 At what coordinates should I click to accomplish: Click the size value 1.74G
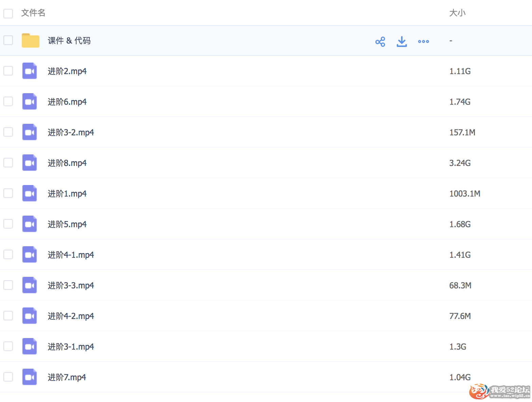pyautogui.click(x=460, y=102)
